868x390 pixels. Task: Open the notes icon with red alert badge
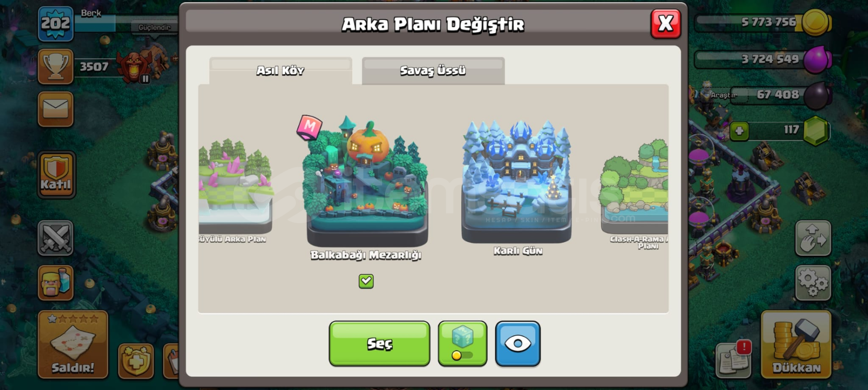(x=733, y=360)
